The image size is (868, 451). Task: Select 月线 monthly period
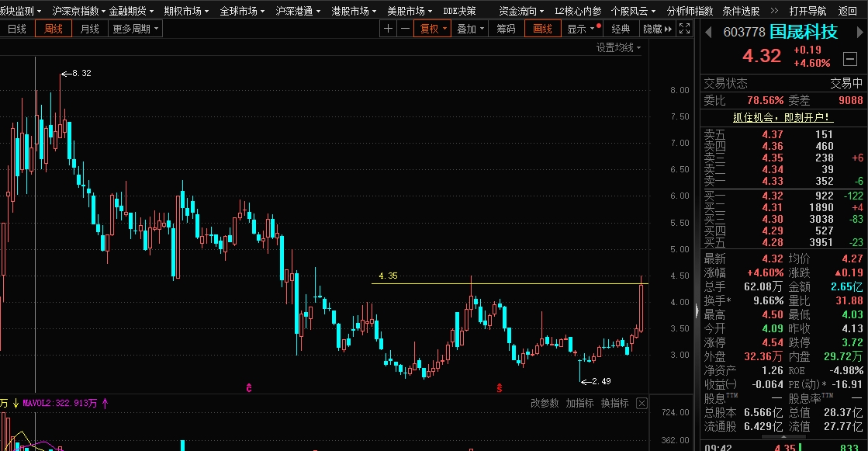click(90, 29)
